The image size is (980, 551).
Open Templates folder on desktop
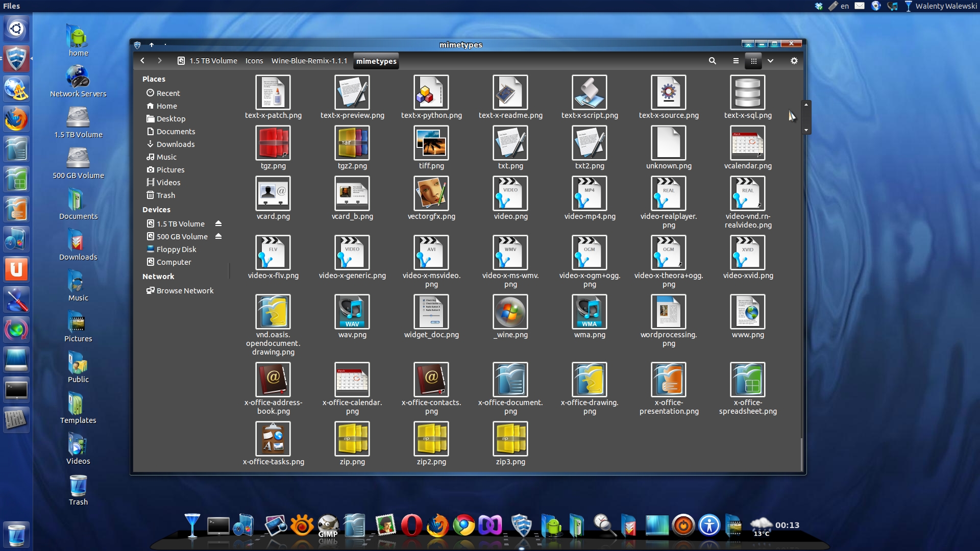(x=78, y=407)
